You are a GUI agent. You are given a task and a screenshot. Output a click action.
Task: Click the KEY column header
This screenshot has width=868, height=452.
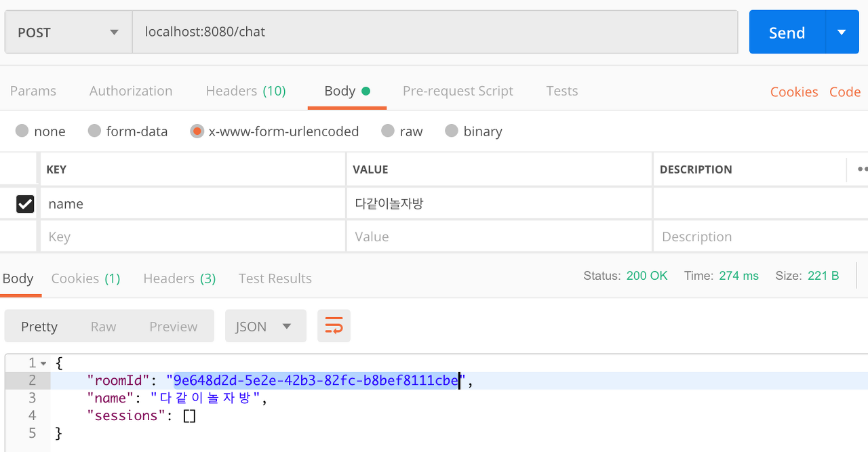(x=56, y=169)
